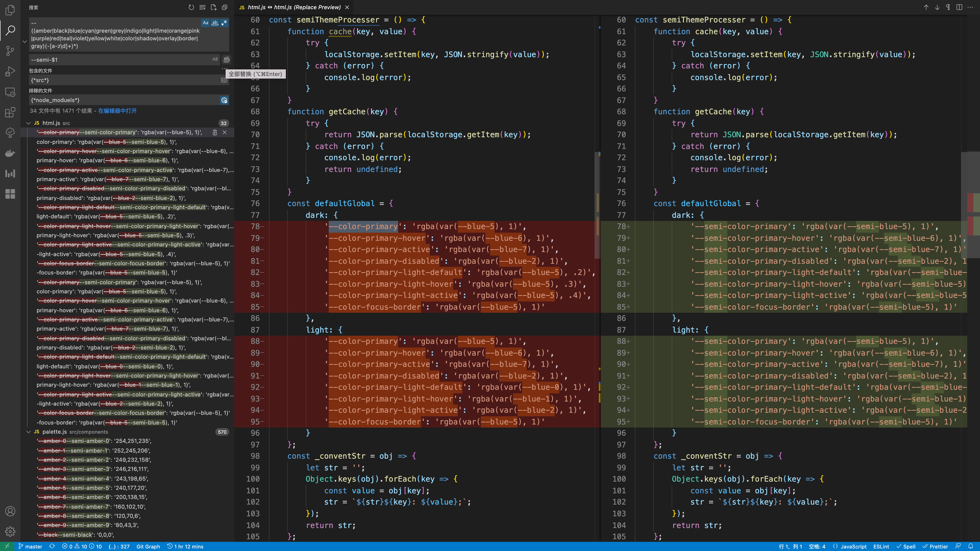Screen dimensions: 980x551
Task: Go to previous change in diff
Action: click(926, 7)
